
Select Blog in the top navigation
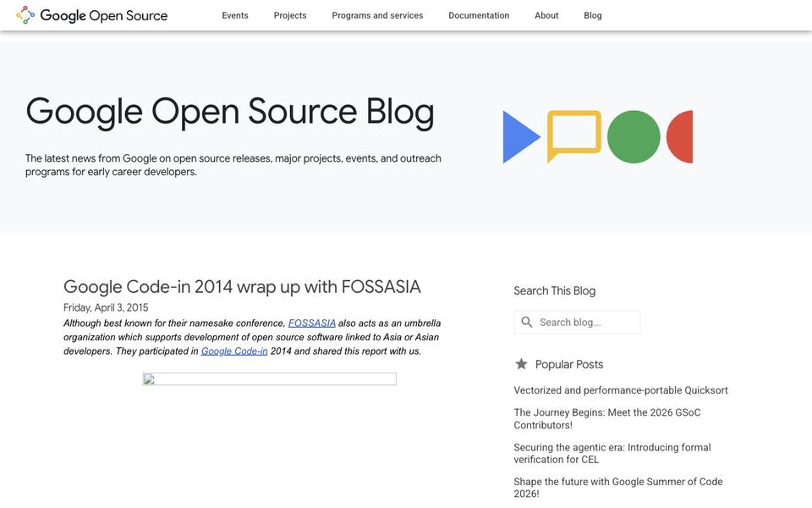(x=593, y=15)
